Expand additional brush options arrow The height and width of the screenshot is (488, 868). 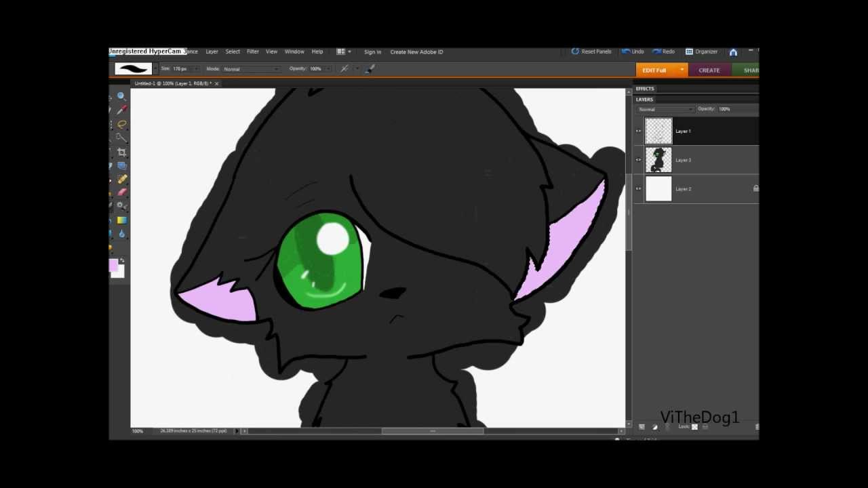(357, 68)
